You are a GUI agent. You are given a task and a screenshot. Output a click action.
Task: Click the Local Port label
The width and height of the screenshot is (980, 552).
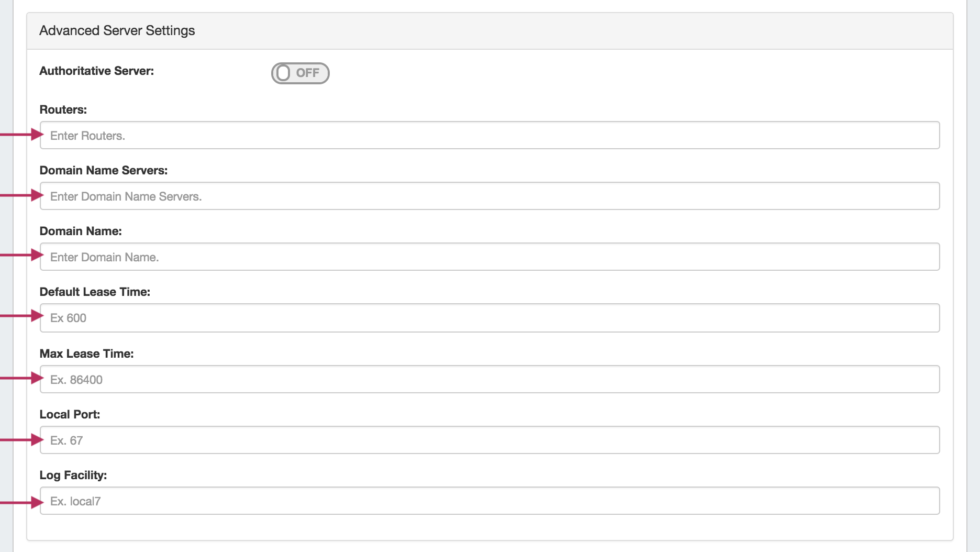70,415
